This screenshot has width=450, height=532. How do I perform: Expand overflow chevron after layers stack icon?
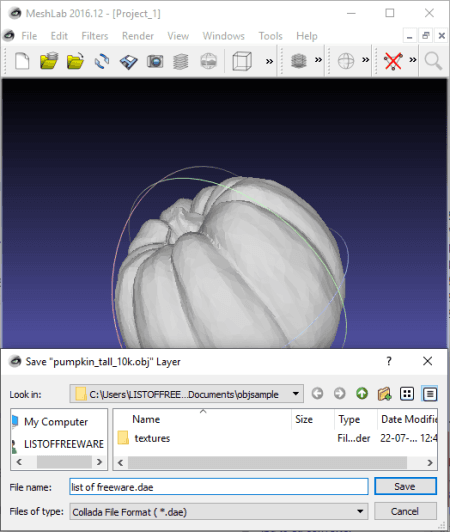(318, 60)
